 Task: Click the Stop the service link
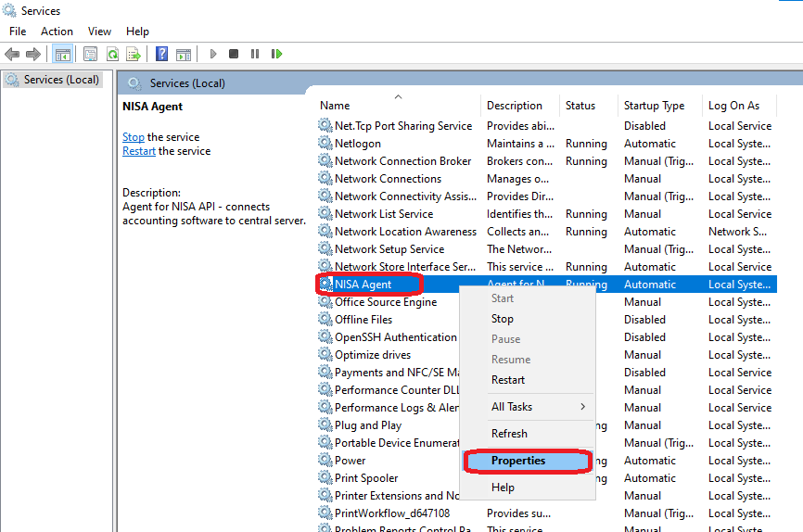point(134,137)
